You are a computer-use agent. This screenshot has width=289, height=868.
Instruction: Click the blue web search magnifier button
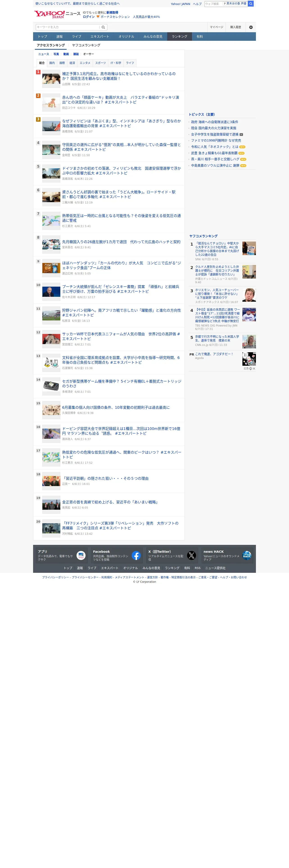point(251,4)
